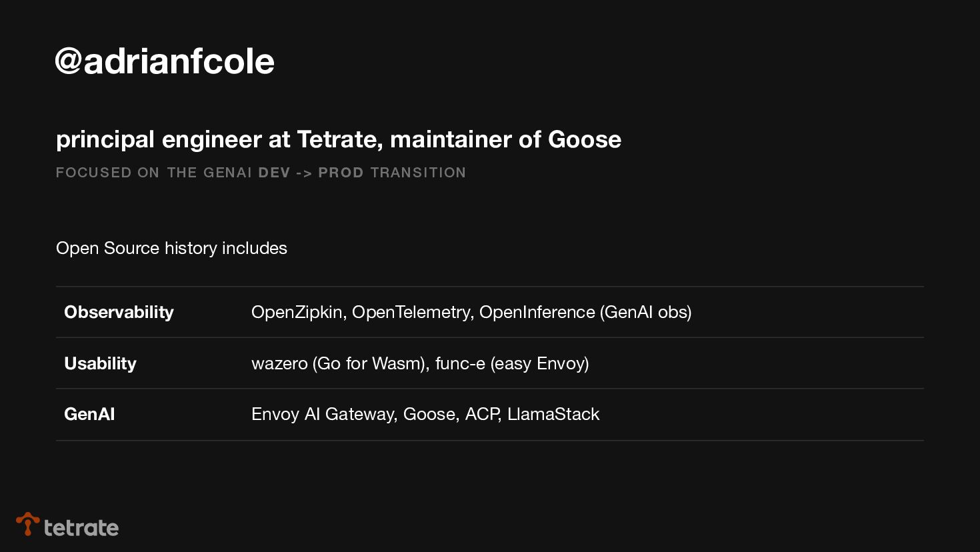Click the bold DEV word in subtitle
Viewport: 980px width, 552px height.
pos(274,173)
